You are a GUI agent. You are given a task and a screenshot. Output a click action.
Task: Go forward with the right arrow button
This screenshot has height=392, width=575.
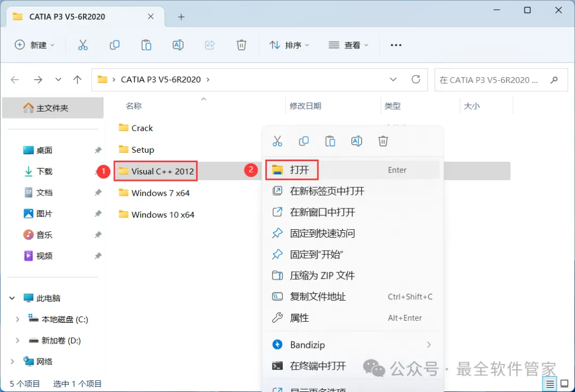click(x=38, y=79)
